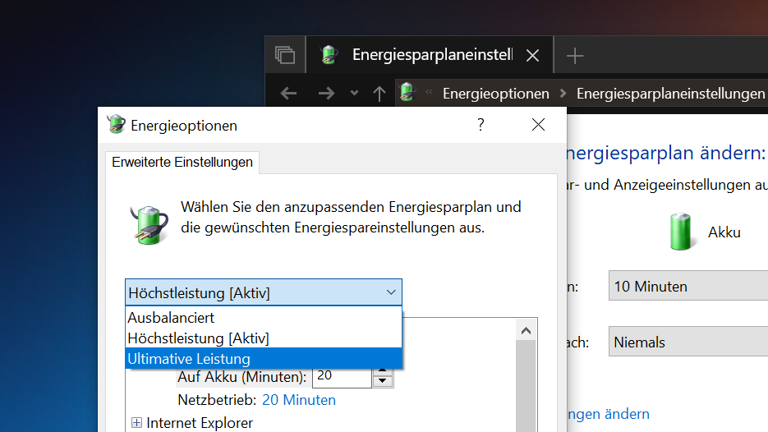Open the recent locations chevron

353,94
